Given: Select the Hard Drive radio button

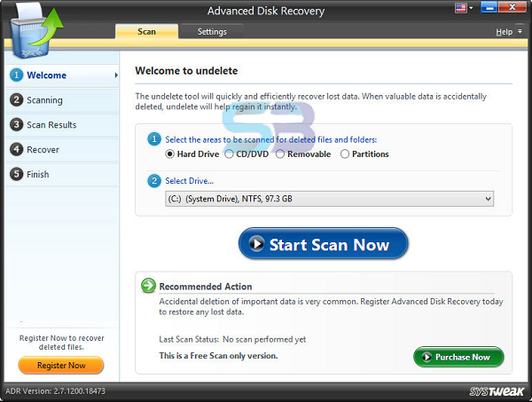Looking at the screenshot, I should (x=169, y=154).
